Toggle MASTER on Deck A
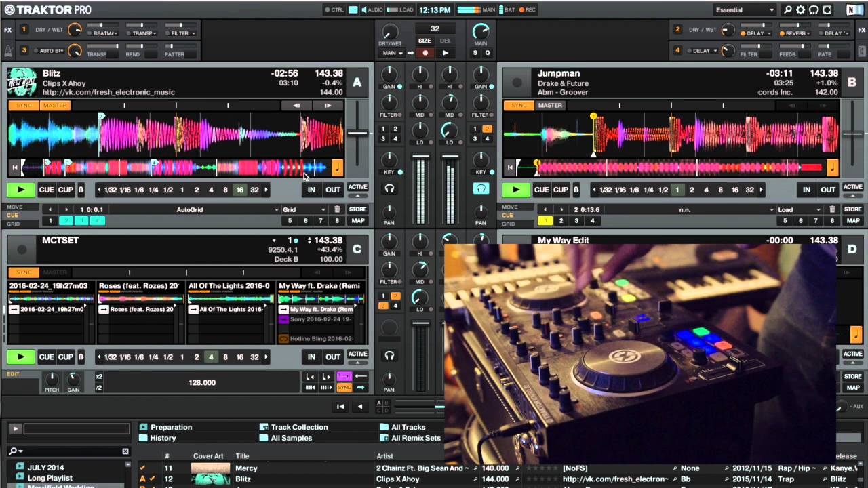The image size is (868, 488). click(x=55, y=106)
